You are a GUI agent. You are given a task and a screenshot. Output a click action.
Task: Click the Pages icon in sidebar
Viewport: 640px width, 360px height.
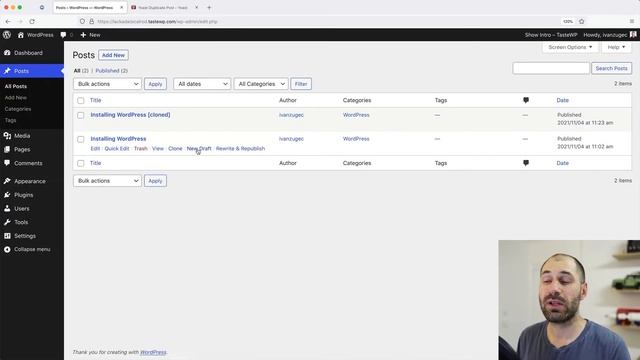pyautogui.click(x=7, y=149)
